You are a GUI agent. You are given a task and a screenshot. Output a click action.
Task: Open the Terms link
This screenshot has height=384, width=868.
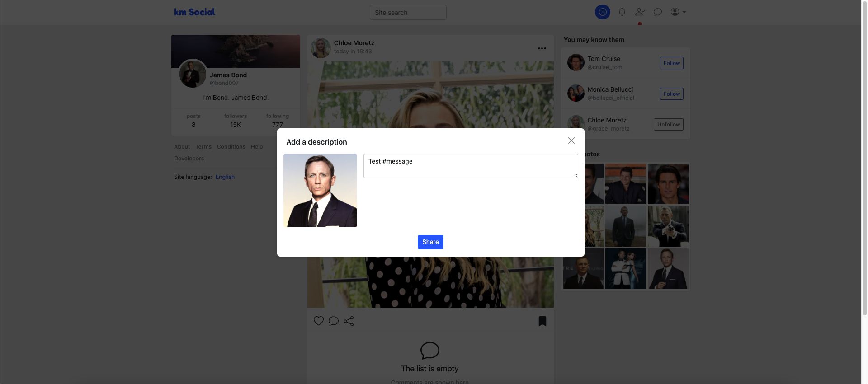203,147
